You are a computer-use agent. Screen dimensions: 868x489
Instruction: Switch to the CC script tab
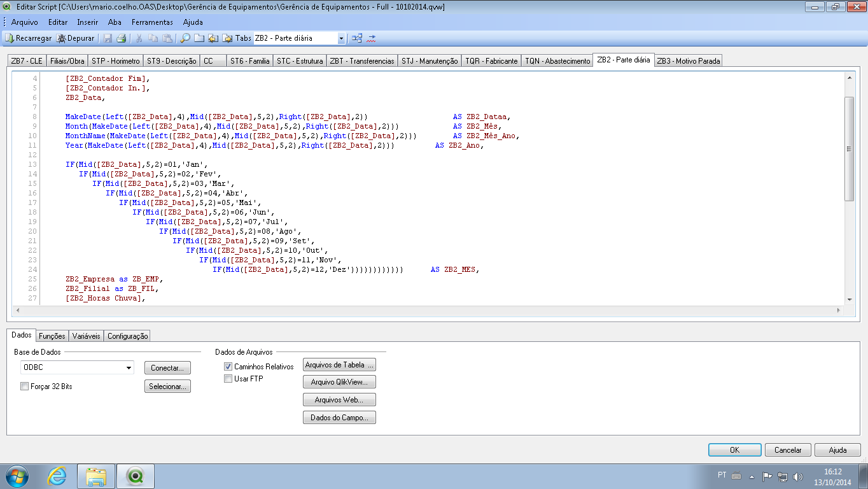click(213, 61)
